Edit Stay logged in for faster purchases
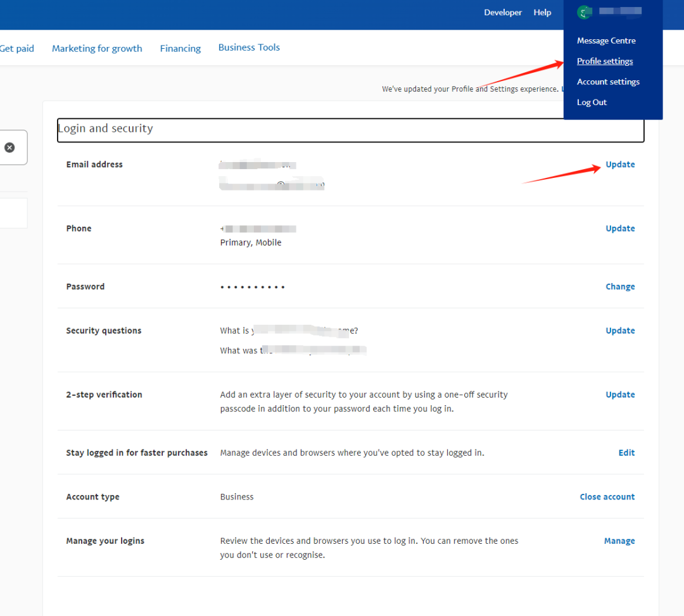The width and height of the screenshot is (684, 616). (626, 453)
